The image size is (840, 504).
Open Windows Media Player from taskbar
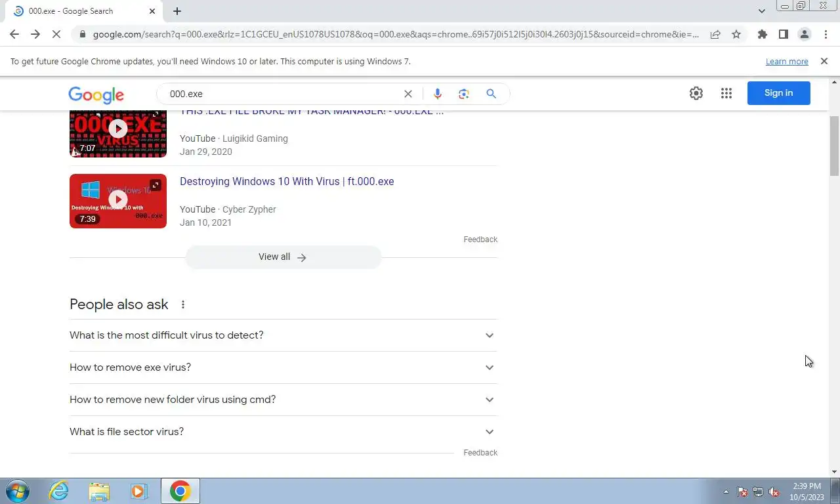[x=138, y=491]
